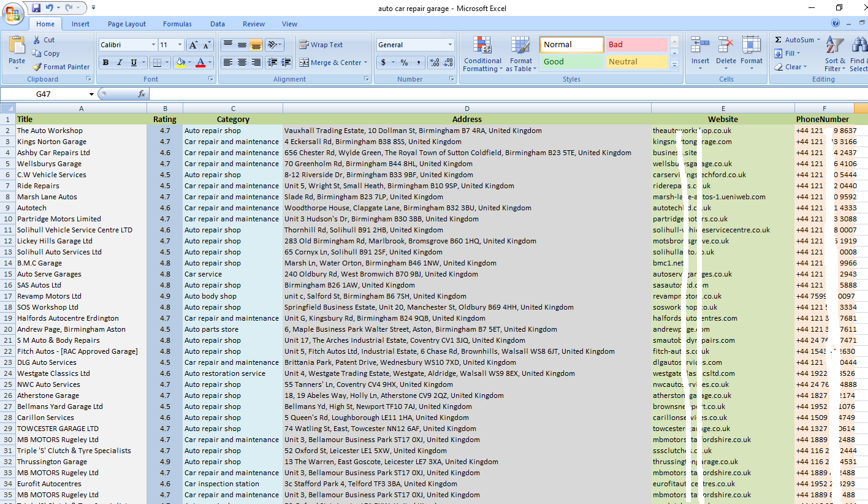Screen dimensions: 868x504
Task: Open Conditional Formatting options
Action: (x=482, y=54)
